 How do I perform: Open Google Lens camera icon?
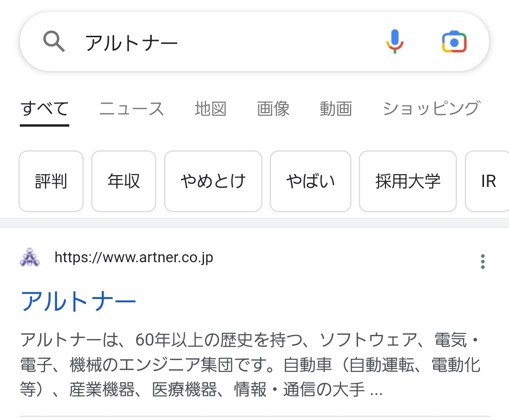point(454,42)
